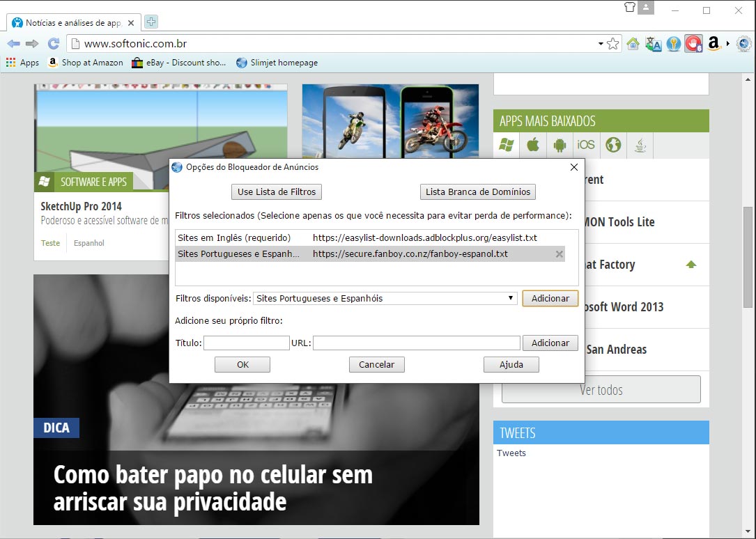Focus the URL input field in dialog
This screenshot has width=756, height=539.
pyautogui.click(x=417, y=343)
